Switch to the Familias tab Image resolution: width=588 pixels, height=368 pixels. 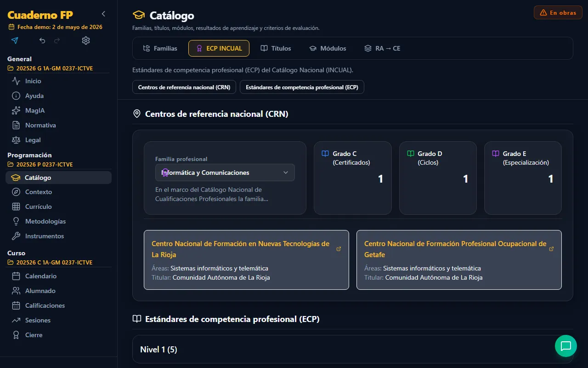[x=160, y=48]
